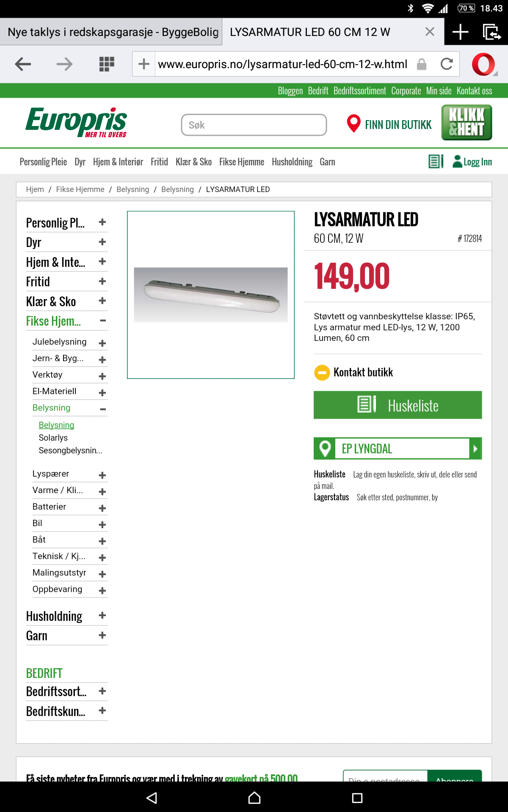
Task: Open the Opera menu icon
Action: pyautogui.click(x=483, y=64)
